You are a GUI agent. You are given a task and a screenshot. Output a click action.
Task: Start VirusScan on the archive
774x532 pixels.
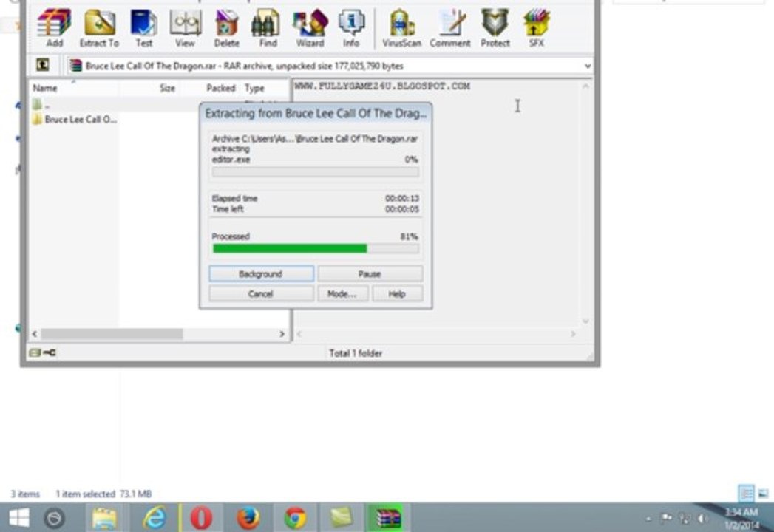click(x=402, y=28)
